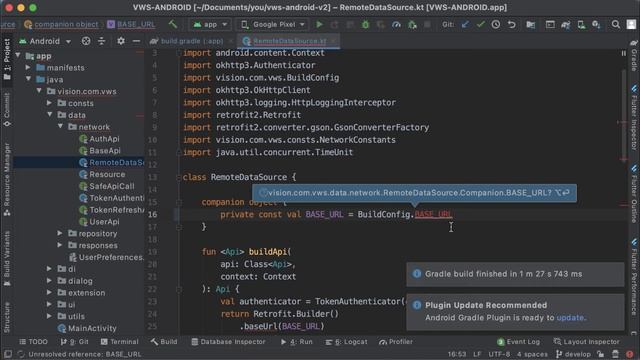Open the Android project view dropdown
Image resolution: width=640 pixels, height=360 pixels.
(x=45, y=41)
